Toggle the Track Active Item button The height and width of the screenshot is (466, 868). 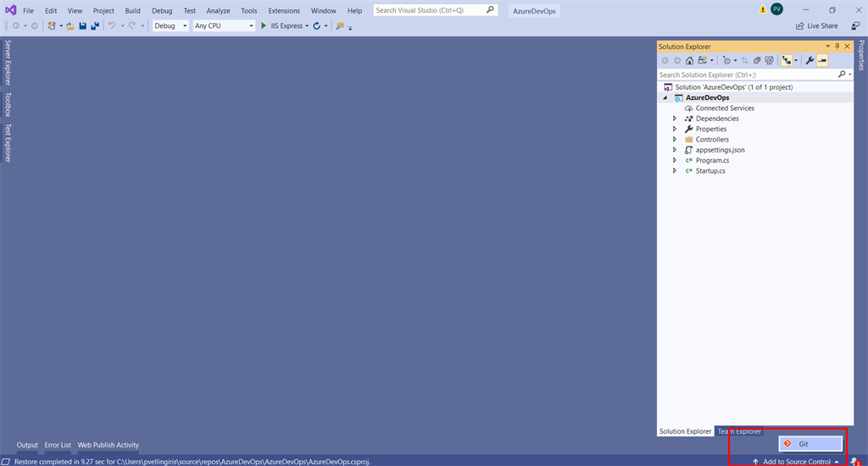pyautogui.click(x=787, y=60)
